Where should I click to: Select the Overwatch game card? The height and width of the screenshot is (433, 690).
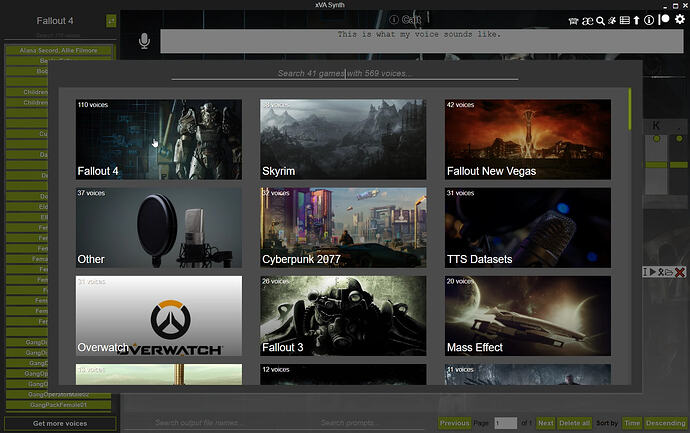tap(159, 316)
